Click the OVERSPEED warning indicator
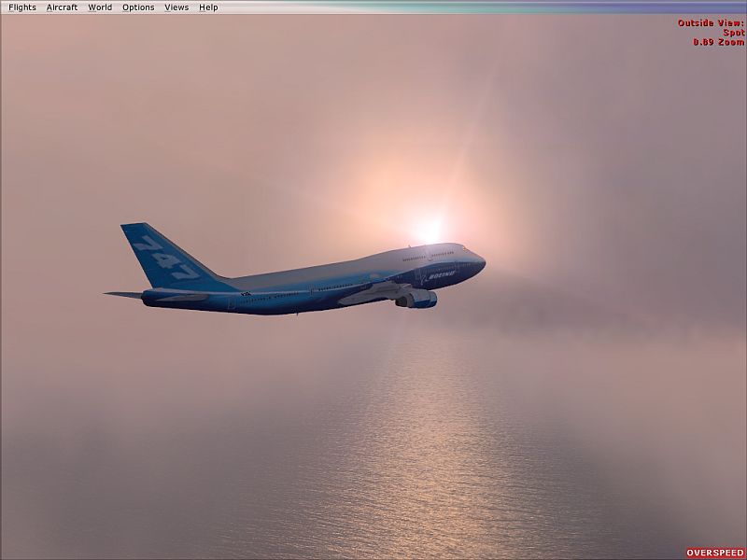747x560 pixels. pyautogui.click(x=715, y=553)
